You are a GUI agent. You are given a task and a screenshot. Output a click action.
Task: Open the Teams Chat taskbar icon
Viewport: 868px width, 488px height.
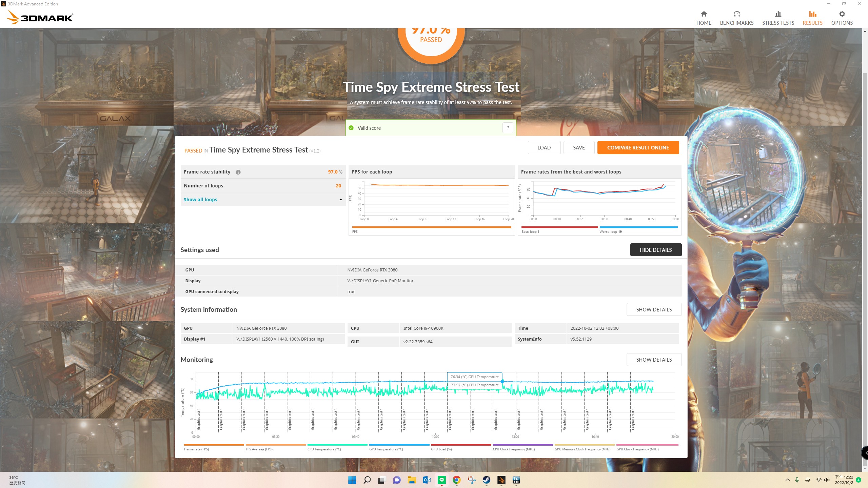coord(397,480)
